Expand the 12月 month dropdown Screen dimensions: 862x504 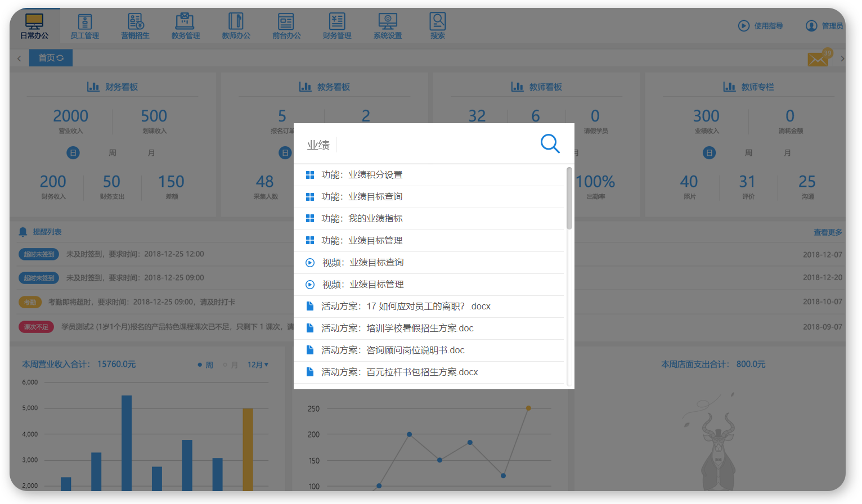pyautogui.click(x=258, y=365)
